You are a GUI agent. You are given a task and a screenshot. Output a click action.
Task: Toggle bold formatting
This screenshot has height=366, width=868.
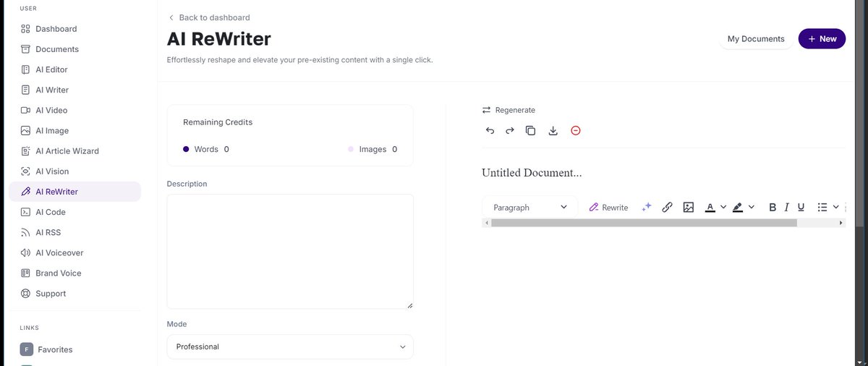pyautogui.click(x=773, y=207)
